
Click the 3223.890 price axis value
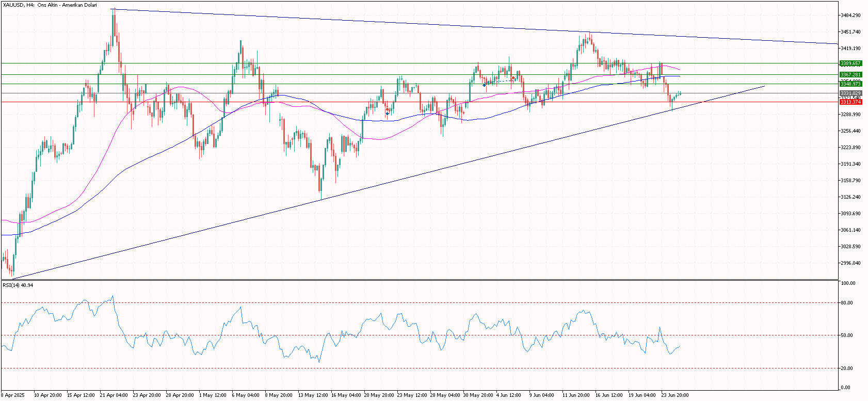[x=850, y=148]
